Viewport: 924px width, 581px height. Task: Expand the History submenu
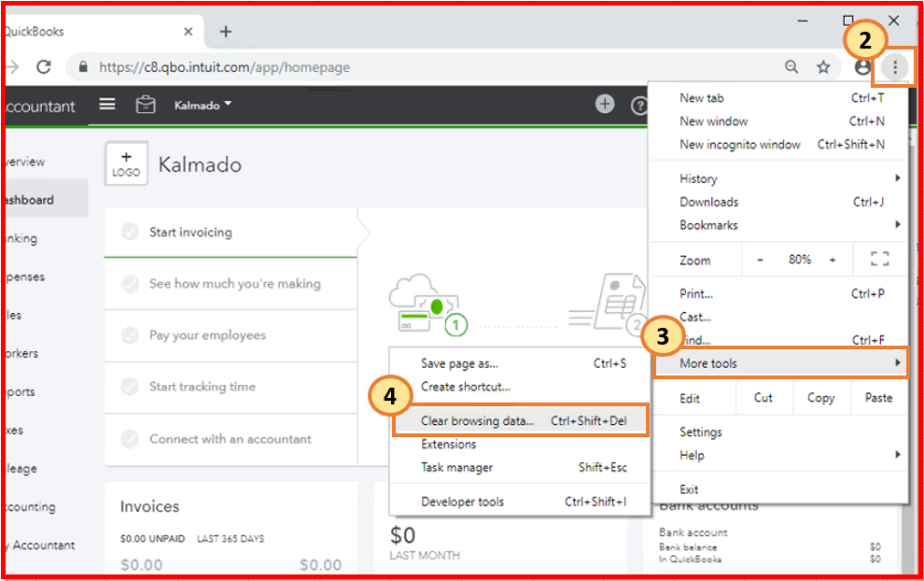point(779,178)
